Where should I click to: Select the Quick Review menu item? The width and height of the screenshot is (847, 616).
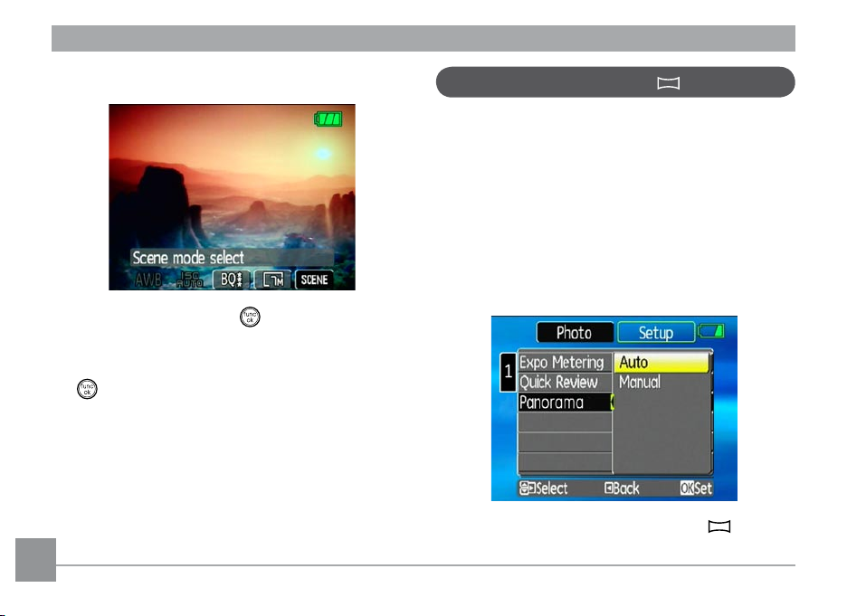(558, 382)
